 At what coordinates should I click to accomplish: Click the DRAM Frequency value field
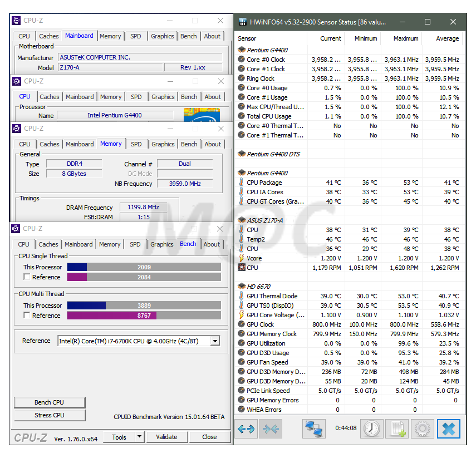143,207
